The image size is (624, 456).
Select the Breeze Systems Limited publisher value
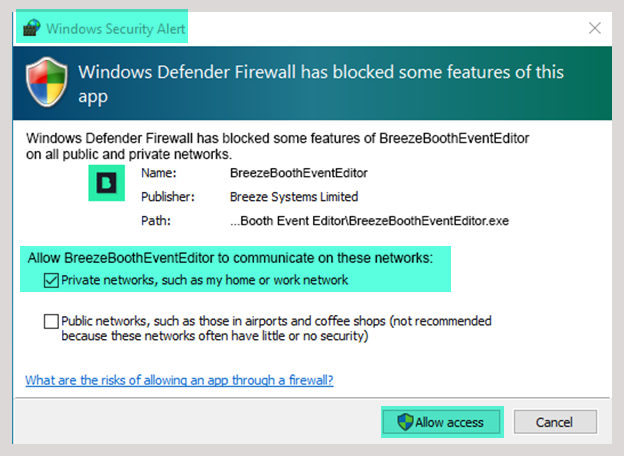(294, 197)
